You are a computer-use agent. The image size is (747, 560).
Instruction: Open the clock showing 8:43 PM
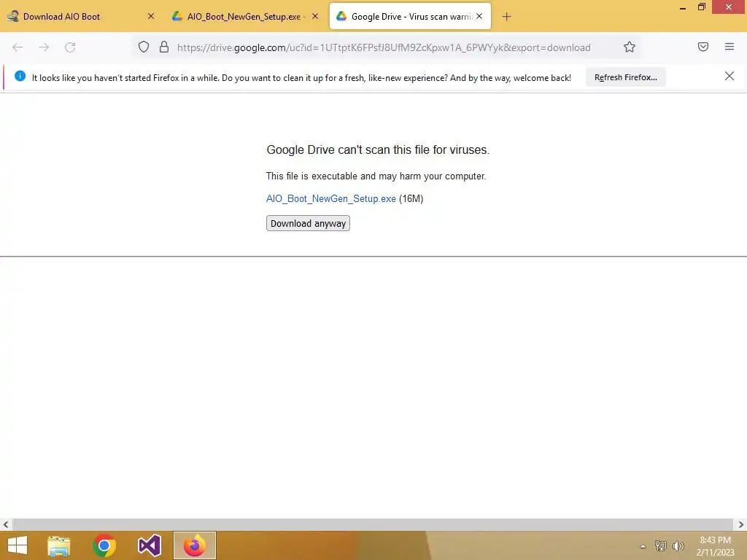click(715, 546)
